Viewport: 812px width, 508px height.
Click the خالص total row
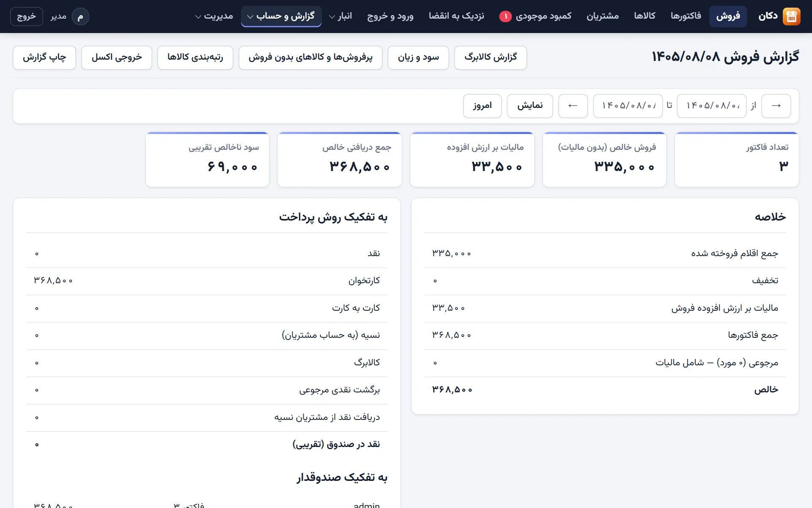click(x=605, y=390)
